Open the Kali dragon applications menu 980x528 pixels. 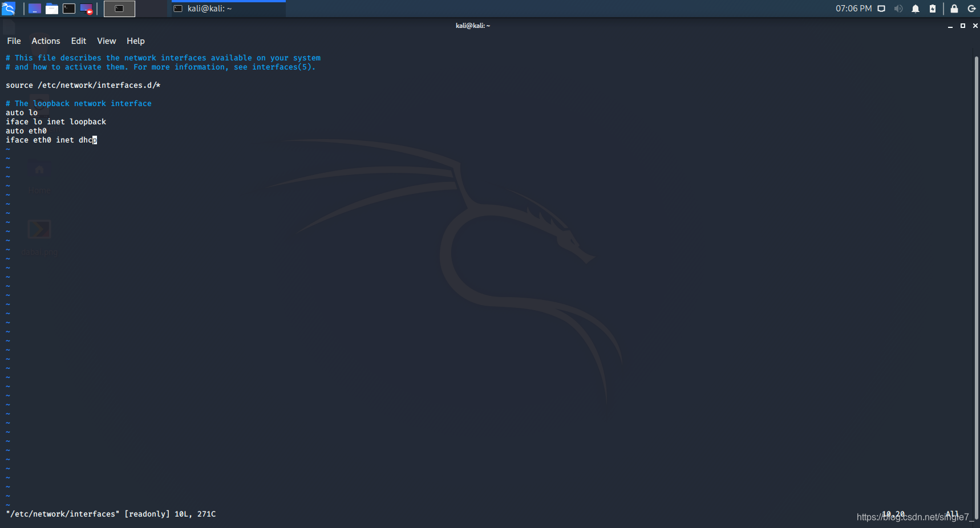[9, 9]
